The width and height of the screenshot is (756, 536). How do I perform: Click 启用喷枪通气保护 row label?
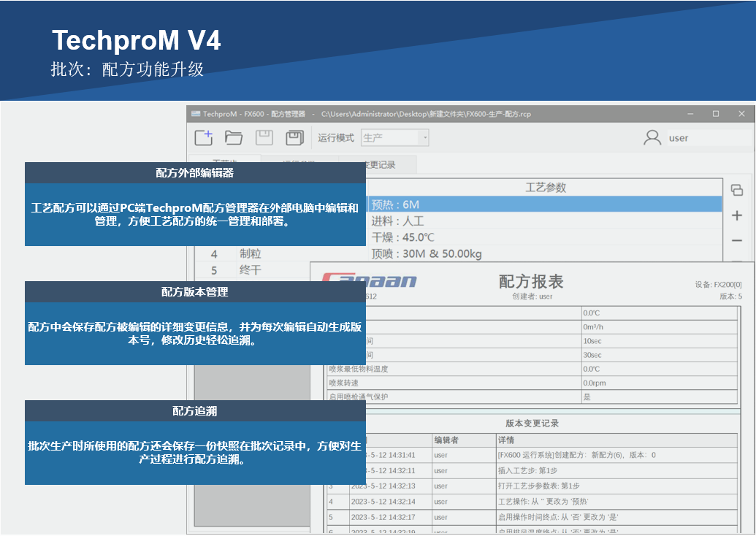(x=358, y=397)
